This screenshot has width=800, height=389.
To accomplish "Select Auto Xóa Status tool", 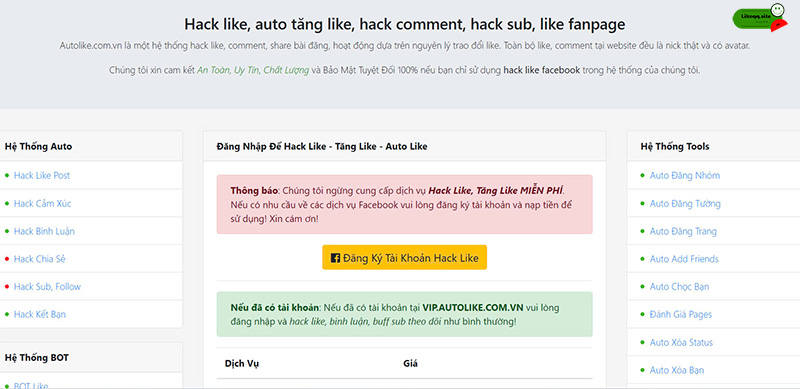I will (681, 342).
